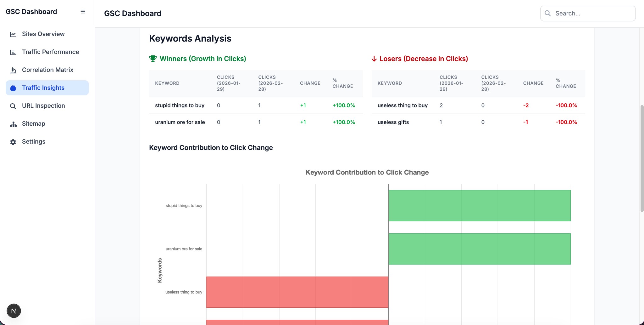The width and height of the screenshot is (644, 325).
Task: Click chart axis label 'useless thing to buy'
Action: click(184, 292)
